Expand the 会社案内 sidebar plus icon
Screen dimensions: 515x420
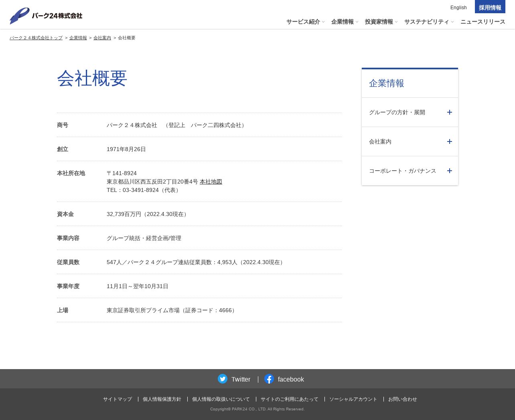point(450,141)
